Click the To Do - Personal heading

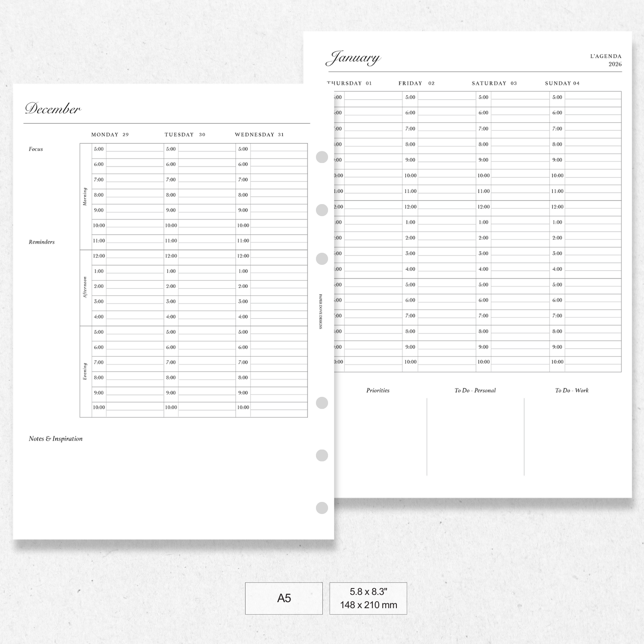click(475, 390)
